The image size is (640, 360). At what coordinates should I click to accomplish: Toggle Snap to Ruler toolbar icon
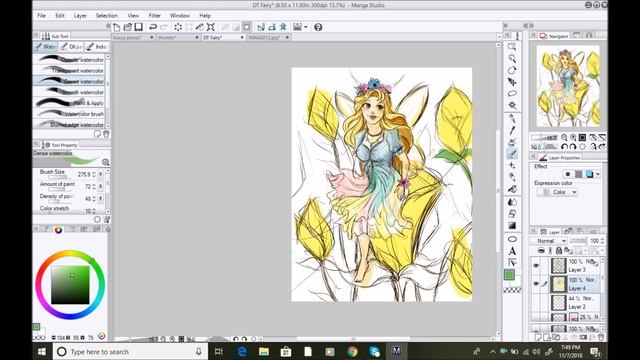261,27
